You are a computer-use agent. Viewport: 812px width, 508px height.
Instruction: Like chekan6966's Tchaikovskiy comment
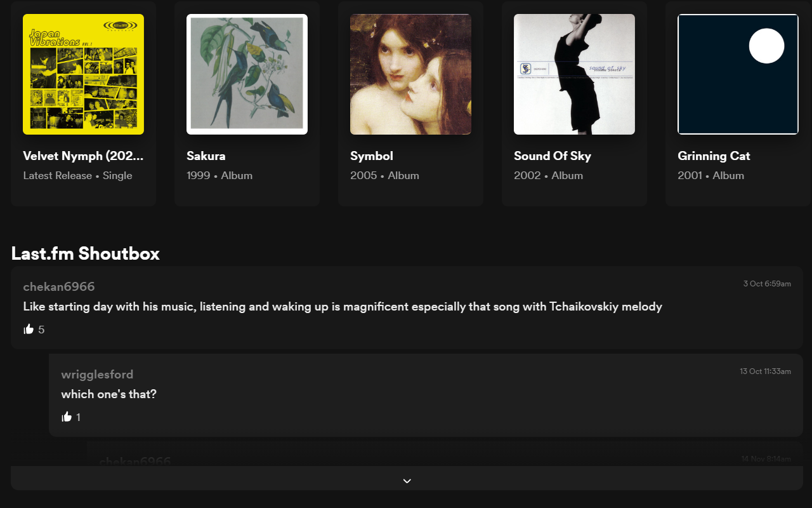point(29,329)
